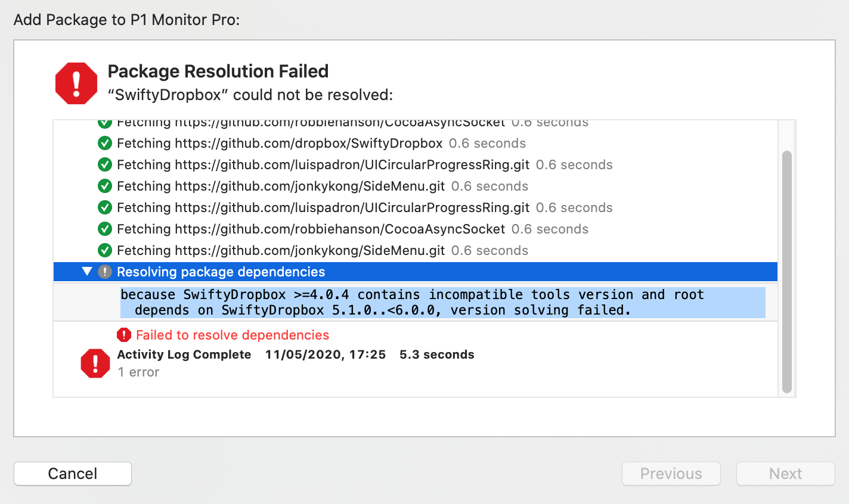Select second luispadron/UICircularProgressRing.git fetch row
The image size is (849, 504).
point(416,208)
